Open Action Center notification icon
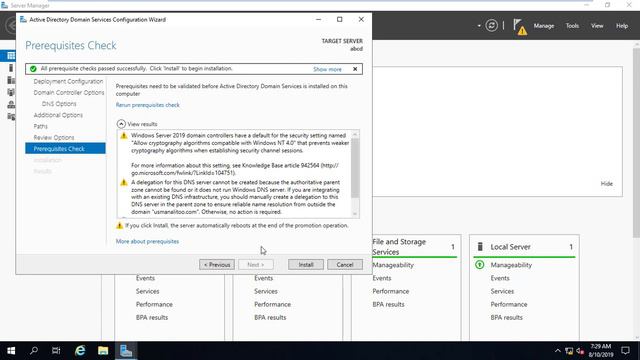 (625, 351)
